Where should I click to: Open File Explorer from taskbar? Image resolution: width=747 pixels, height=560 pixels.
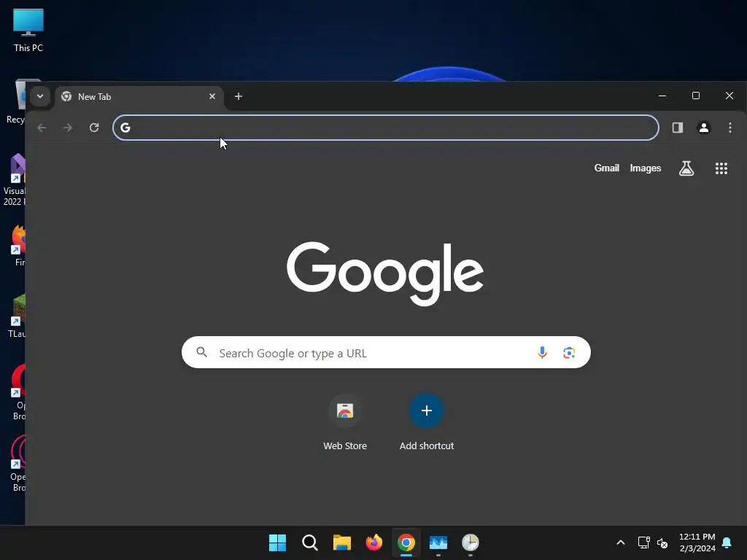(x=341, y=542)
